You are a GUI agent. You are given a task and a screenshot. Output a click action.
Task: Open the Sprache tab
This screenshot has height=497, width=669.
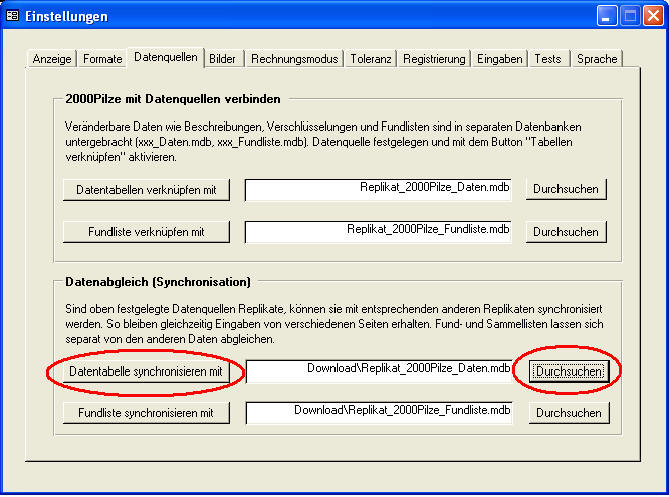point(597,59)
